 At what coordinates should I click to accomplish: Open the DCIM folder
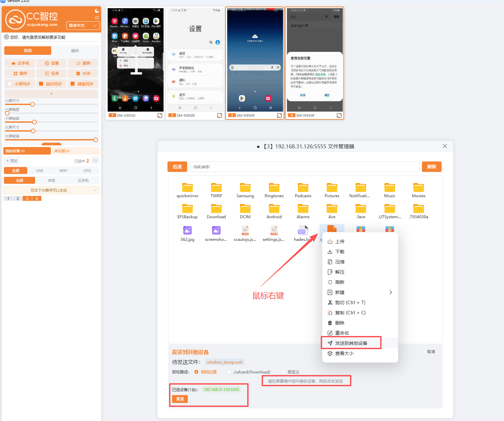click(245, 209)
